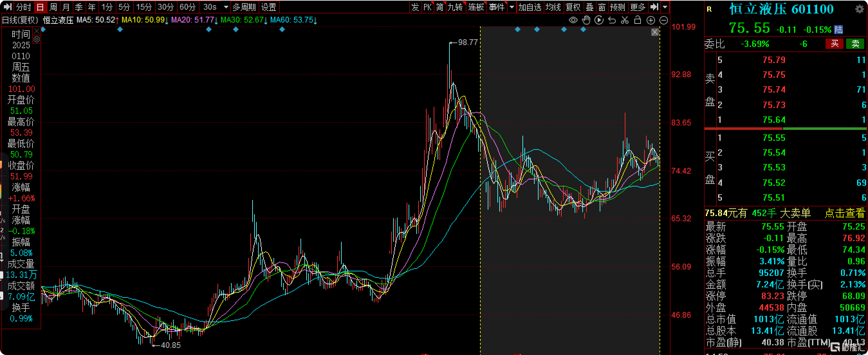Open the info panel gear settings
The image size is (868, 355).
coord(37,40)
